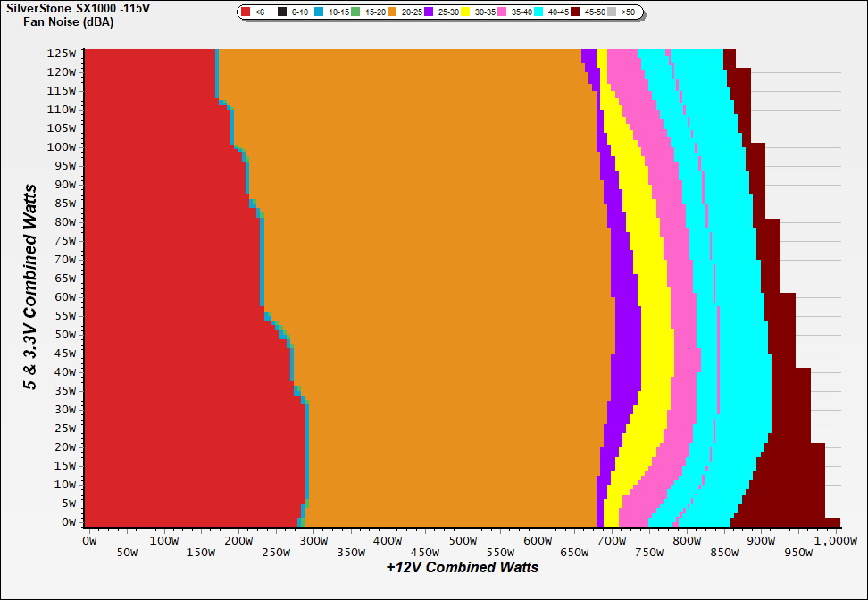Select the cyan 40-45 legend swatch
The image size is (868, 600).
(538, 12)
